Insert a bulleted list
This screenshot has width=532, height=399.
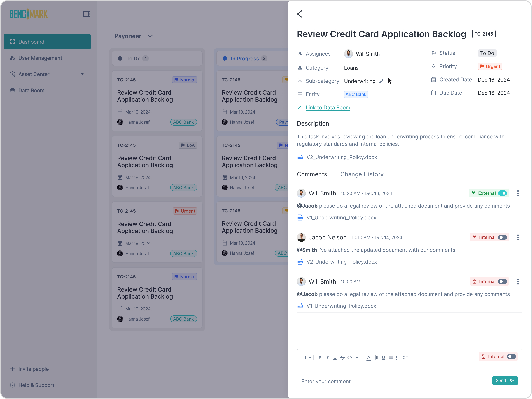point(398,358)
